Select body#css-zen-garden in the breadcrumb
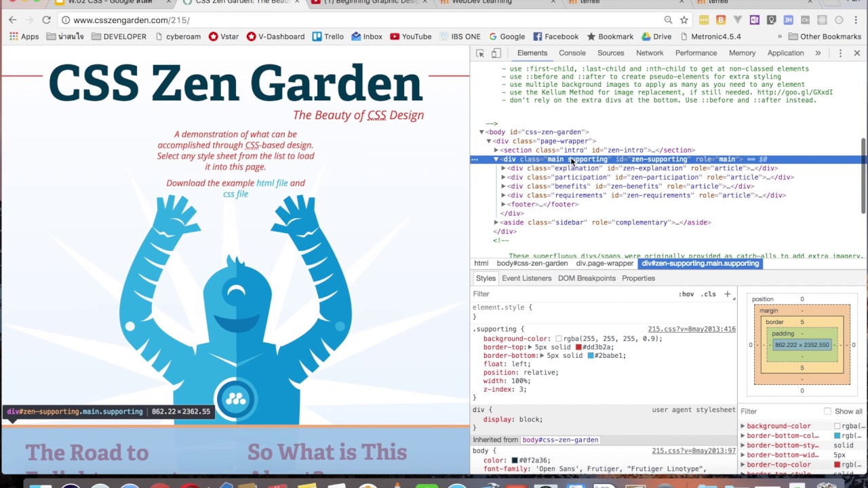The height and width of the screenshot is (488, 868). 532,264
